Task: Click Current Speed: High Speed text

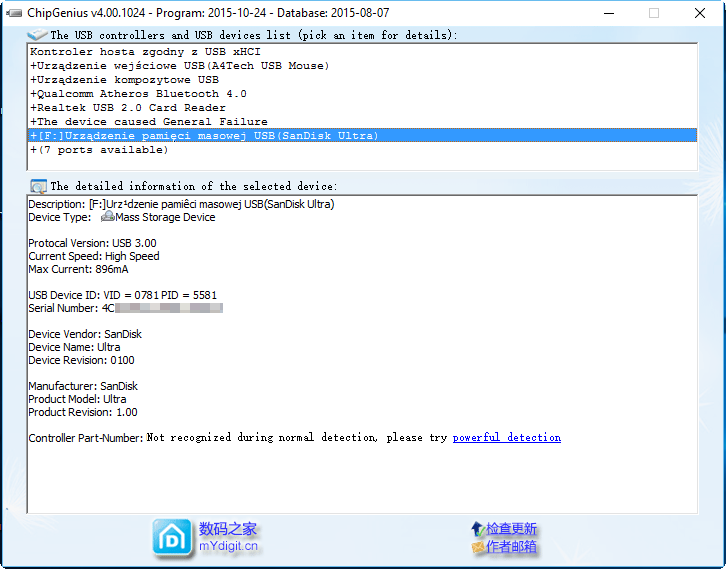Action: click(x=94, y=256)
